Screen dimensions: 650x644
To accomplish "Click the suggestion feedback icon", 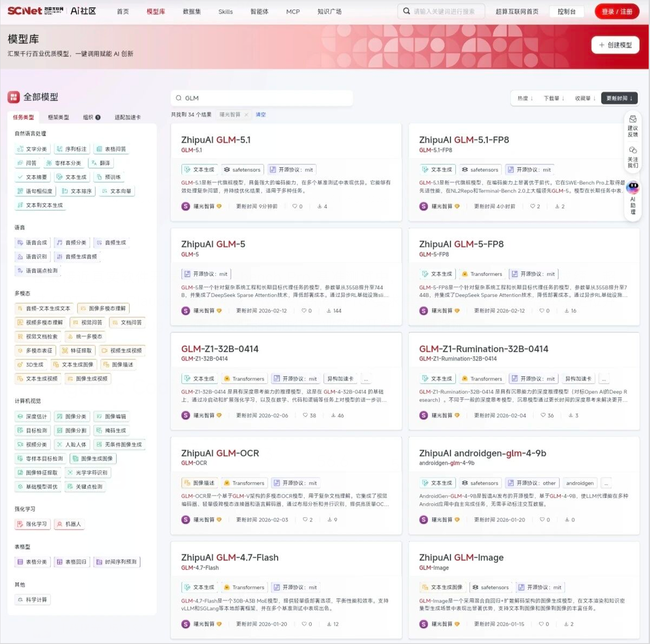I will 633,120.
